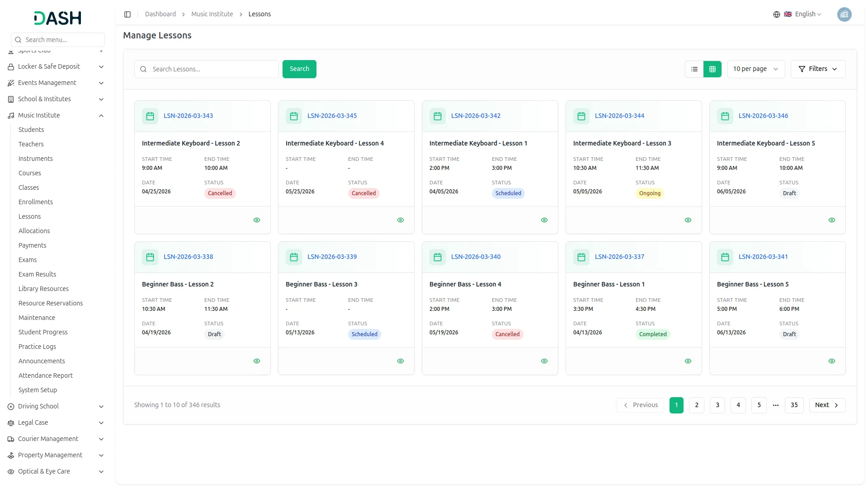Toggle the sidebar collapse icon

[x=127, y=14]
